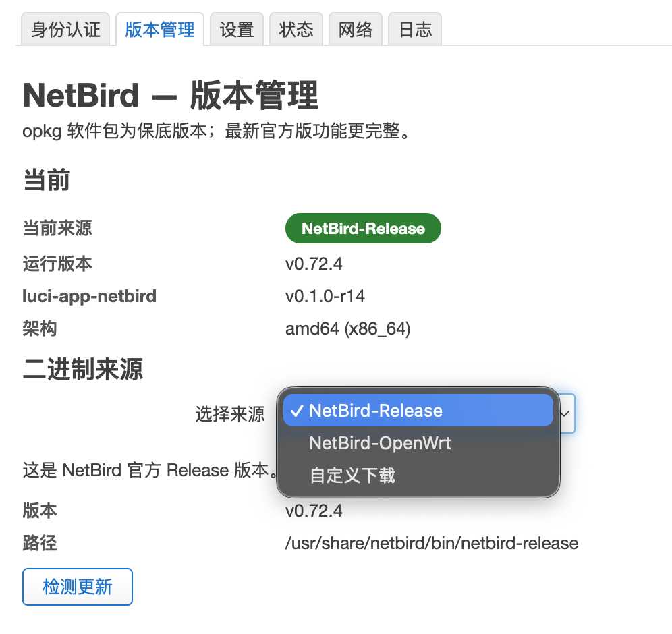Screen dimensions: 672x634
Task: Click the 版本 v0.72.4 value under binary source
Action: click(x=314, y=511)
